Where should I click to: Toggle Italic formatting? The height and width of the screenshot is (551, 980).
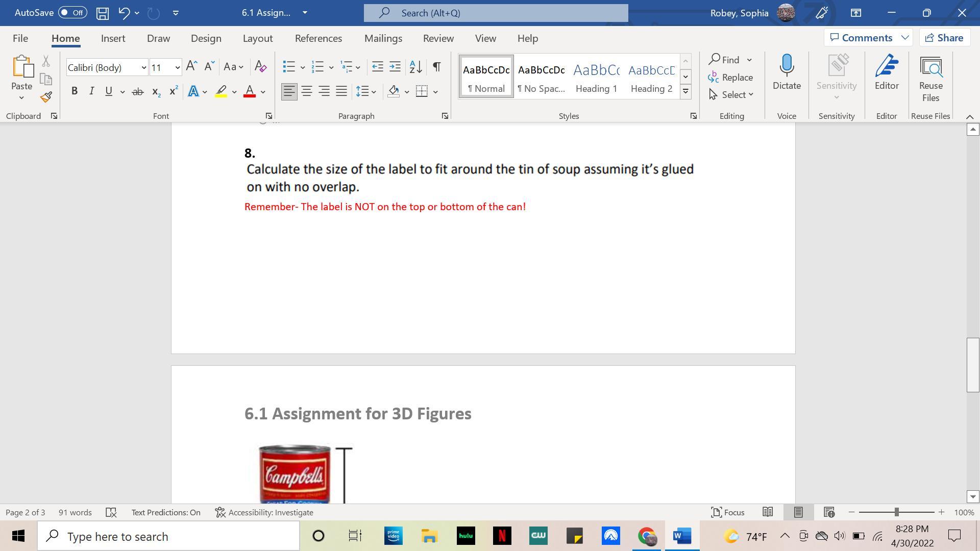[91, 91]
